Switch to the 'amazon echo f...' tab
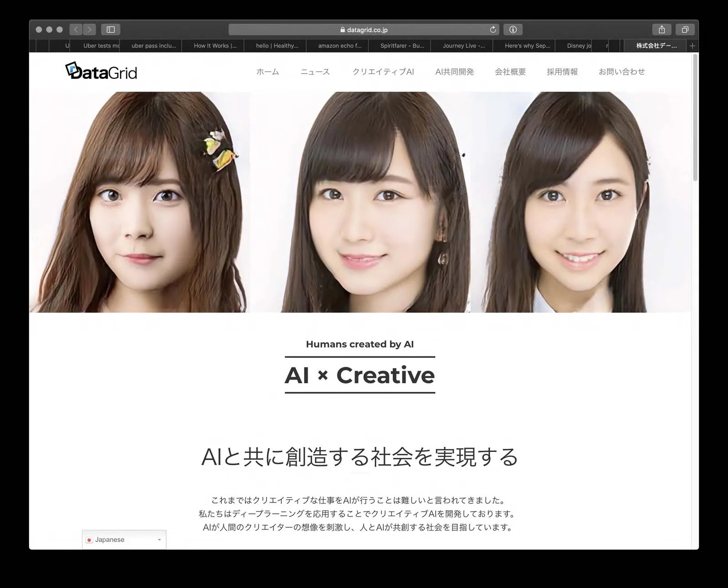The image size is (728, 588). point(338,46)
